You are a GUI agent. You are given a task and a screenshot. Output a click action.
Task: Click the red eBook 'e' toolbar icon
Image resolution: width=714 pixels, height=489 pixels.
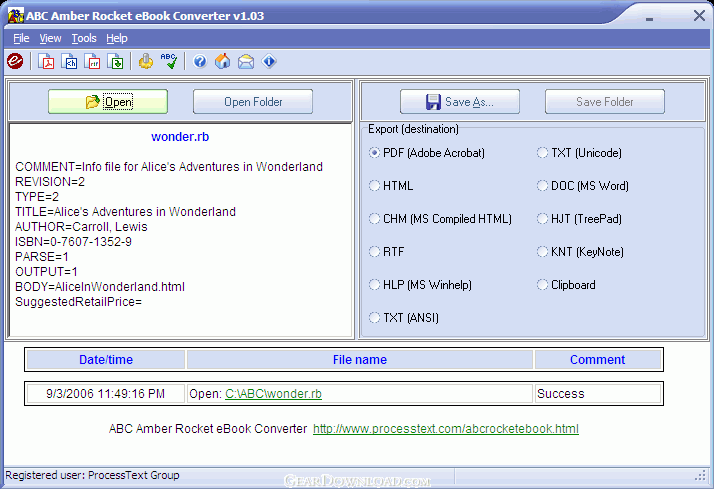(15, 61)
